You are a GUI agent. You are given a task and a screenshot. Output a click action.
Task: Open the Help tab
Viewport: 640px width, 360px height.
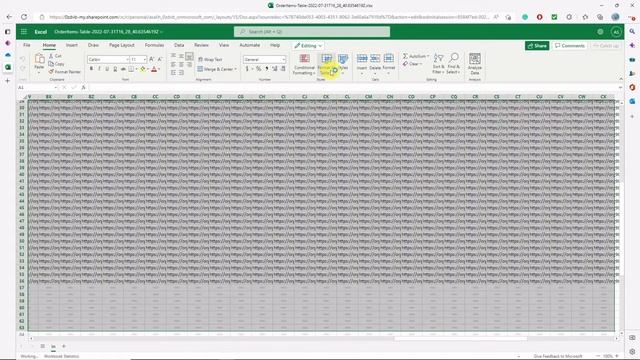click(275, 45)
